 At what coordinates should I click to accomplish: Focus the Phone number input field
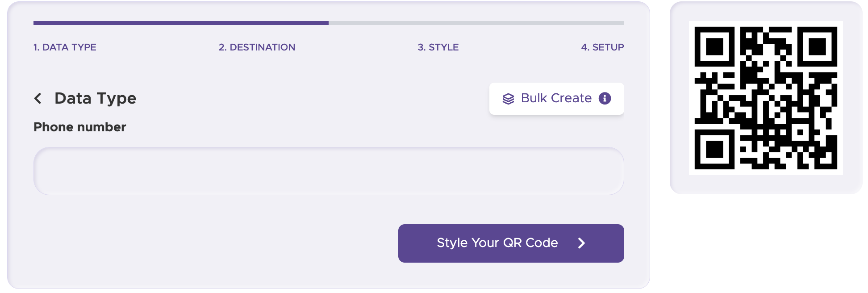point(329,171)
